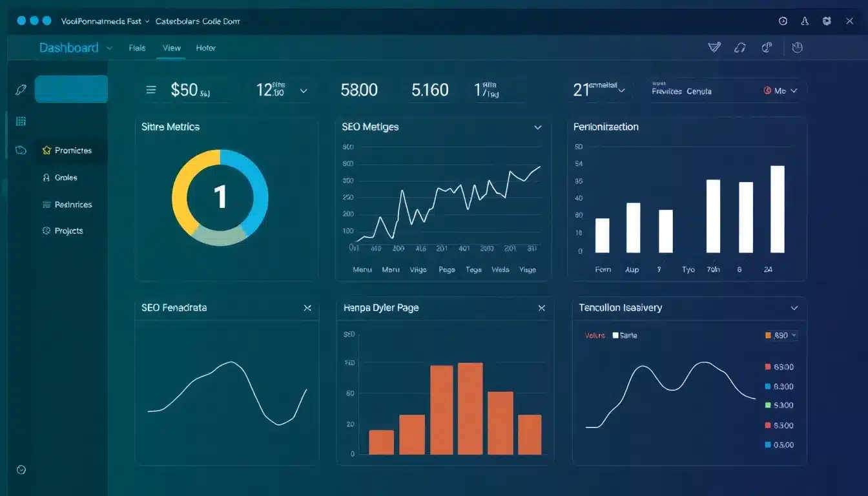Click the globe icon in the top toolbar

click(x=767, y=47)
